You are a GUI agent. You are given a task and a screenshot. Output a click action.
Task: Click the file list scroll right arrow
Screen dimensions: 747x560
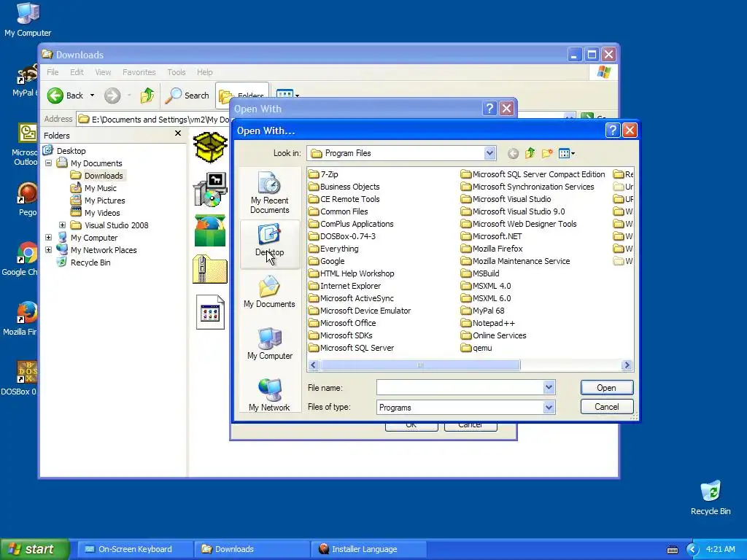click(x=627, y=365)
